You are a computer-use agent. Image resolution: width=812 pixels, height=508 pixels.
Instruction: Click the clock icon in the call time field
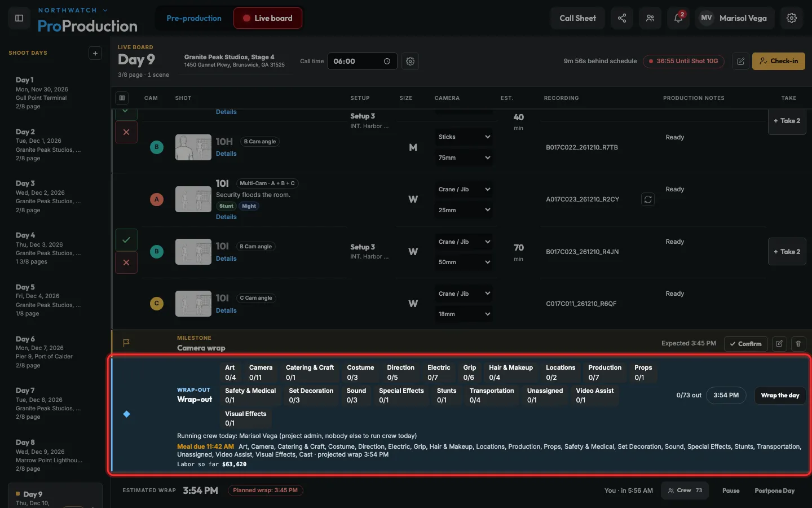click(x=387, y=61)
